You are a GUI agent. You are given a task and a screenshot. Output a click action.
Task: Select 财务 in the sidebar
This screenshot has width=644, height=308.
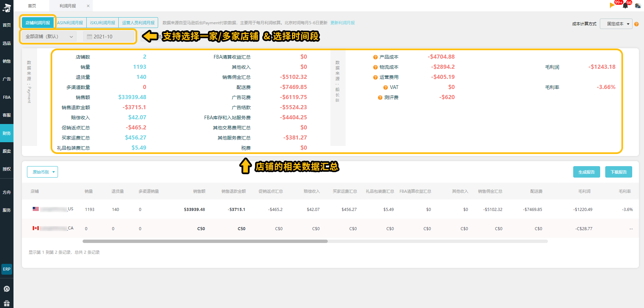7,133
